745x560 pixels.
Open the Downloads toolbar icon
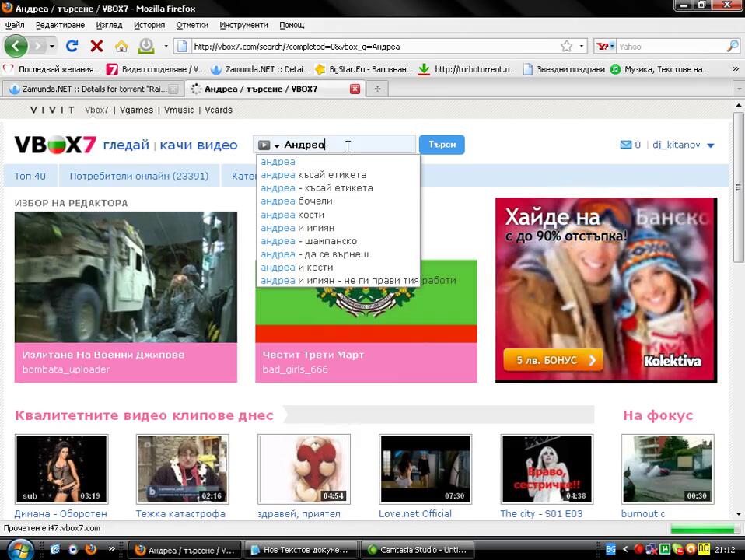[146, 46]
